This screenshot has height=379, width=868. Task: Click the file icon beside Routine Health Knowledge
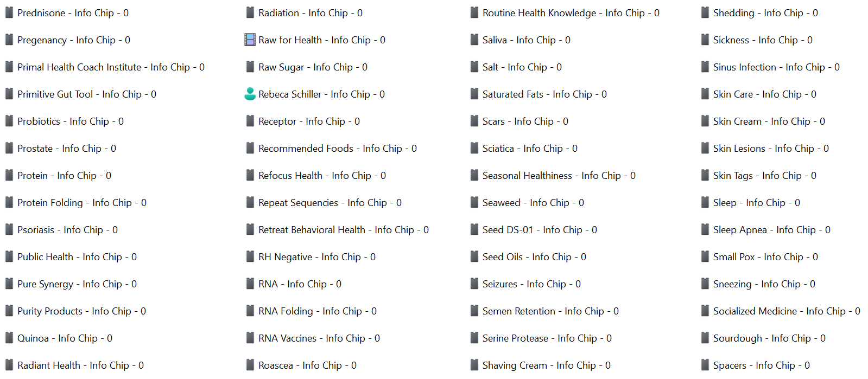click(474, 12)
